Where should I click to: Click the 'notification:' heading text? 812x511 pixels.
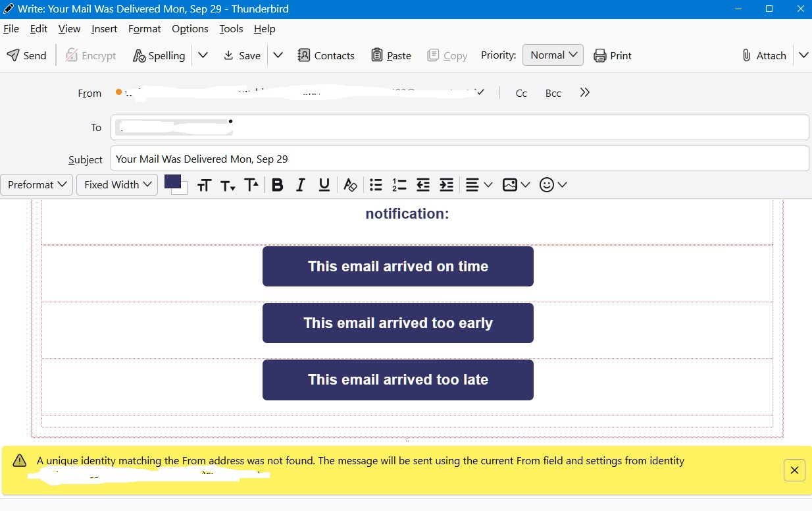[x=407, y=213]
